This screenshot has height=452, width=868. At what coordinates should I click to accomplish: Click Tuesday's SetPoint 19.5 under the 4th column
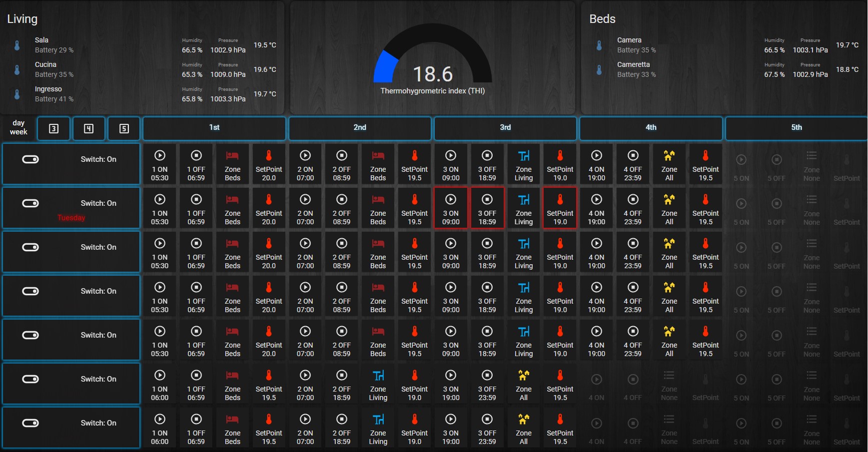(x=706, y=208)
